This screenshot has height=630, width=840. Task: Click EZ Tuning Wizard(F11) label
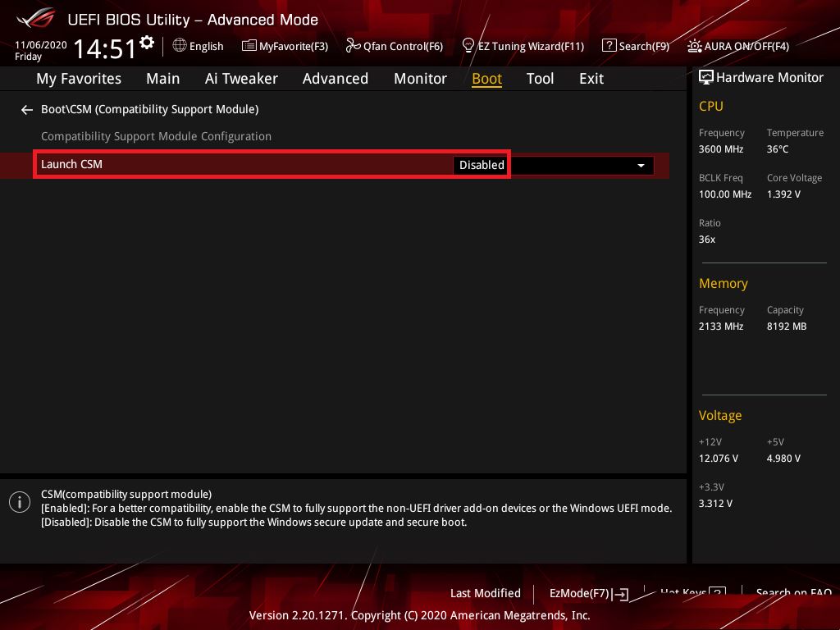(x=531, y=46)
